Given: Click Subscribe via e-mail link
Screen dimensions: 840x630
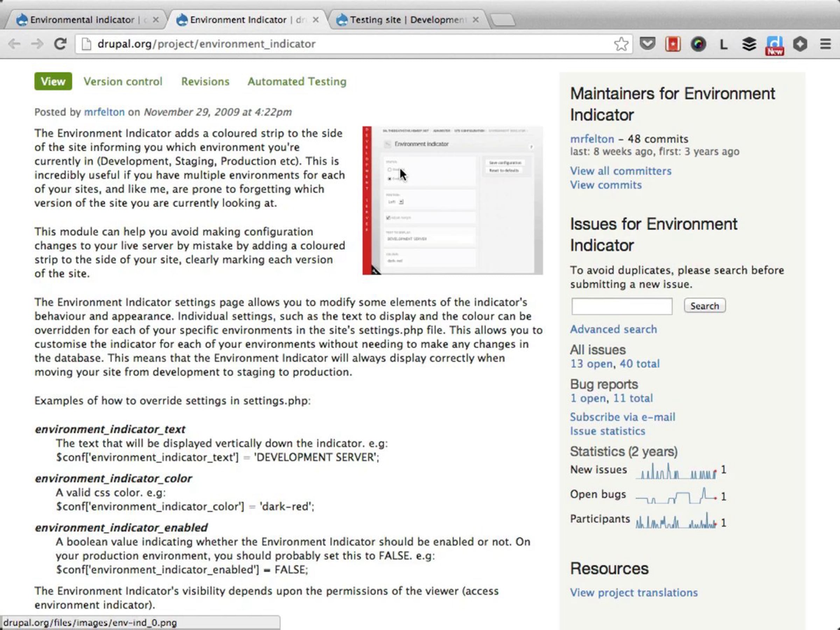Looking at the screenshot, I should pyautogui.click(x=622, y=417).
